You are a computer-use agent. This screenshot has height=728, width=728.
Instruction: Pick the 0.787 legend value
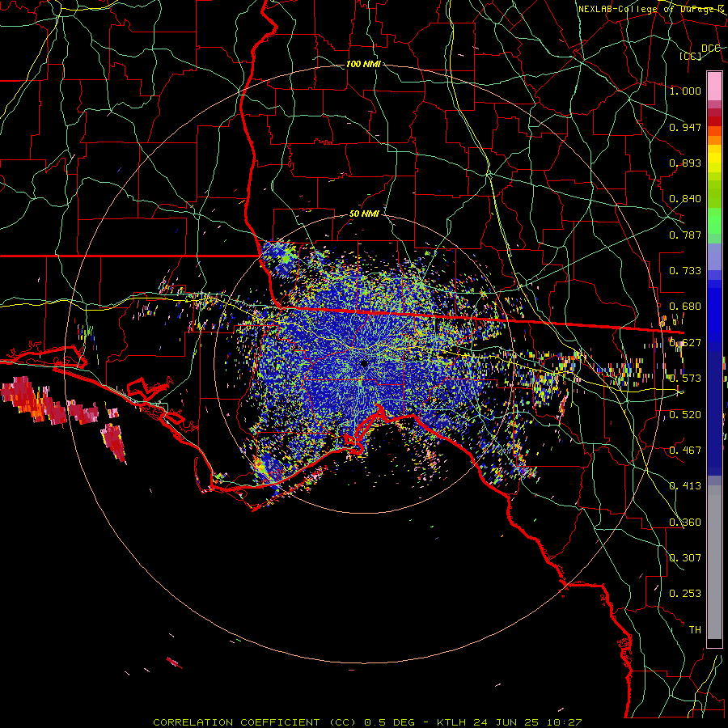click(x=685, y=235)
